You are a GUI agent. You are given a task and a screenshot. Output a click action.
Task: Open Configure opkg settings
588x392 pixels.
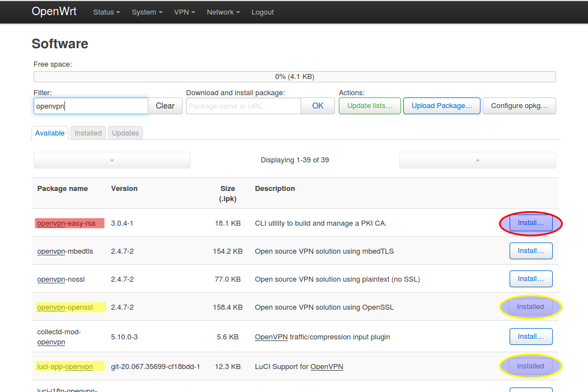pyautogui.click(x=519, y=106)
